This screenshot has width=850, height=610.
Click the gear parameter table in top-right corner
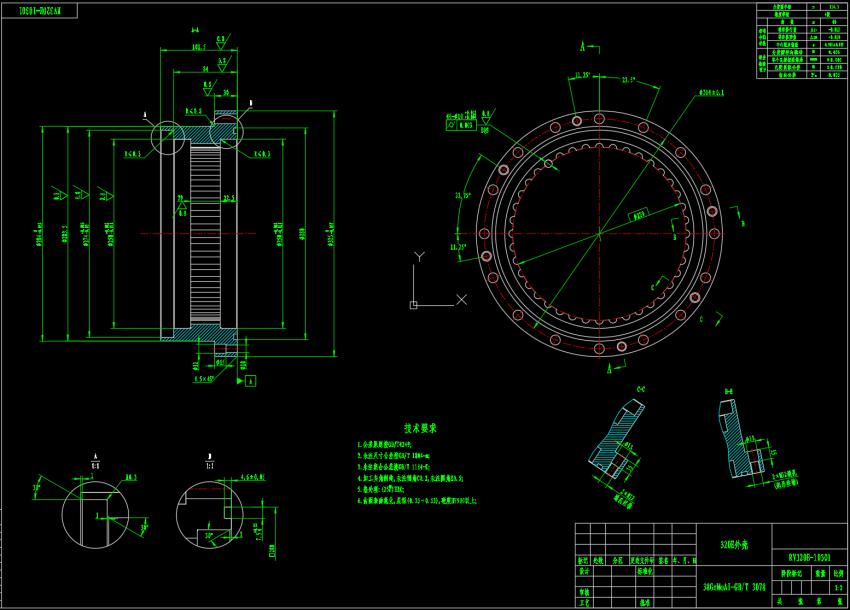[x=801, y=41]
